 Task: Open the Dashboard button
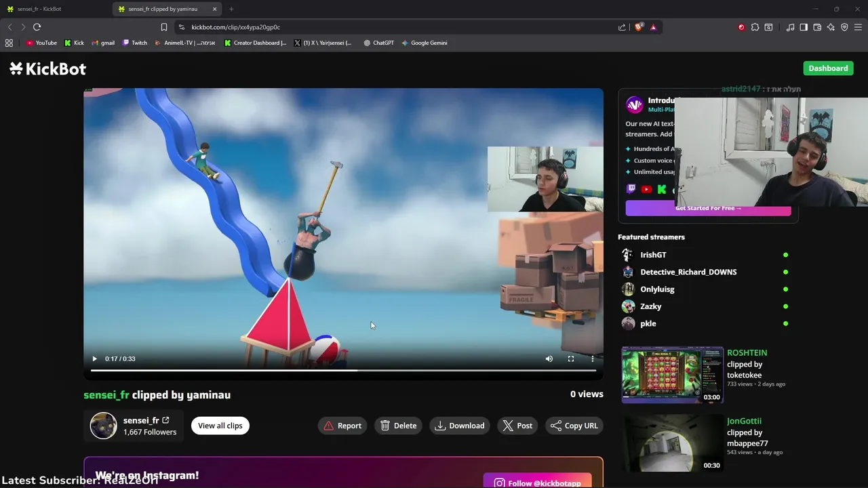(x=828, y=68)
